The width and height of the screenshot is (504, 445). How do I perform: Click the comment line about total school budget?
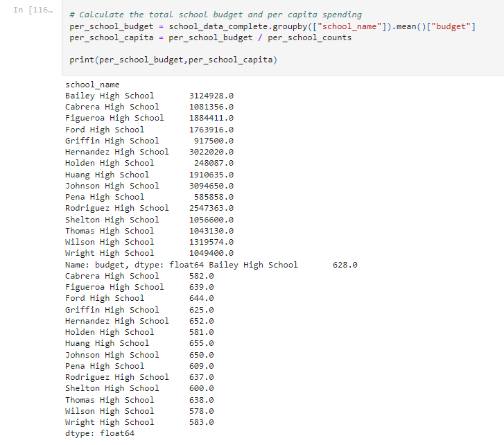coord(216,15)
